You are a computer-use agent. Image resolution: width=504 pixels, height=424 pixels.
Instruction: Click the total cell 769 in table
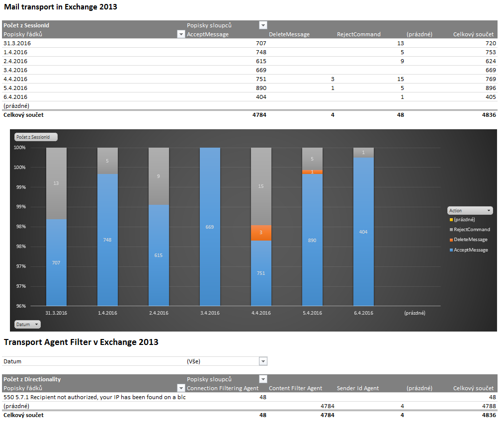click(x=491, y=79)
